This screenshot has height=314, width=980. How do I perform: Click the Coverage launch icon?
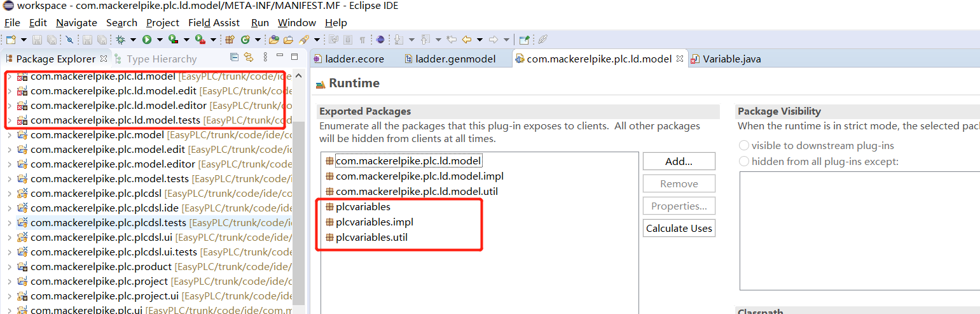tap(173, 39)
